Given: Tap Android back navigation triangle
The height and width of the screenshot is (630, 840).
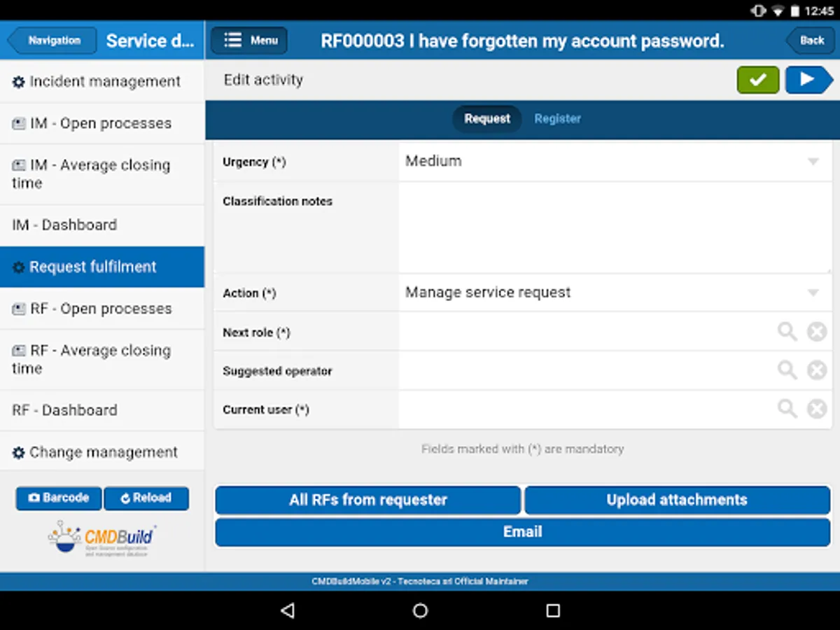Looking at the screenshot, I should (x=287, y=610).
